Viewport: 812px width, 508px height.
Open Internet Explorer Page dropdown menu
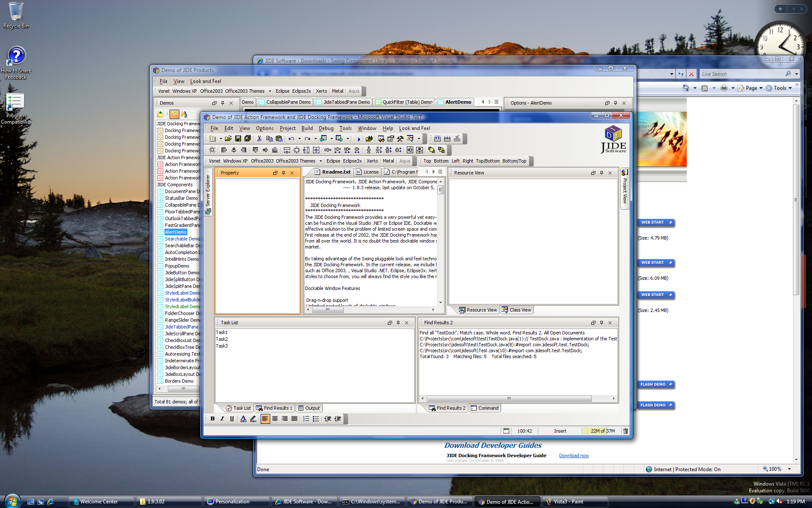tap(750, 88)
